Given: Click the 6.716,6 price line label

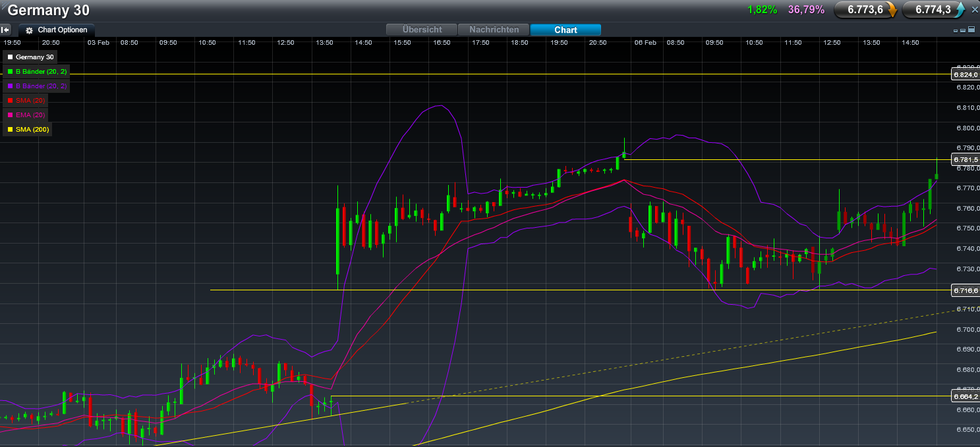Looking at the screenshot, I should pyautogui.click(x=966, y=290).
